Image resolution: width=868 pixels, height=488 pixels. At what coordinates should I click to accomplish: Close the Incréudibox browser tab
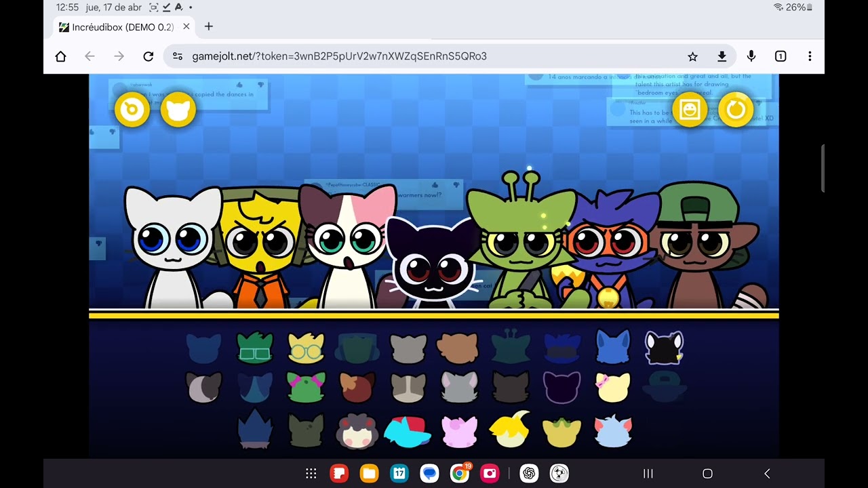pos(186,27)
